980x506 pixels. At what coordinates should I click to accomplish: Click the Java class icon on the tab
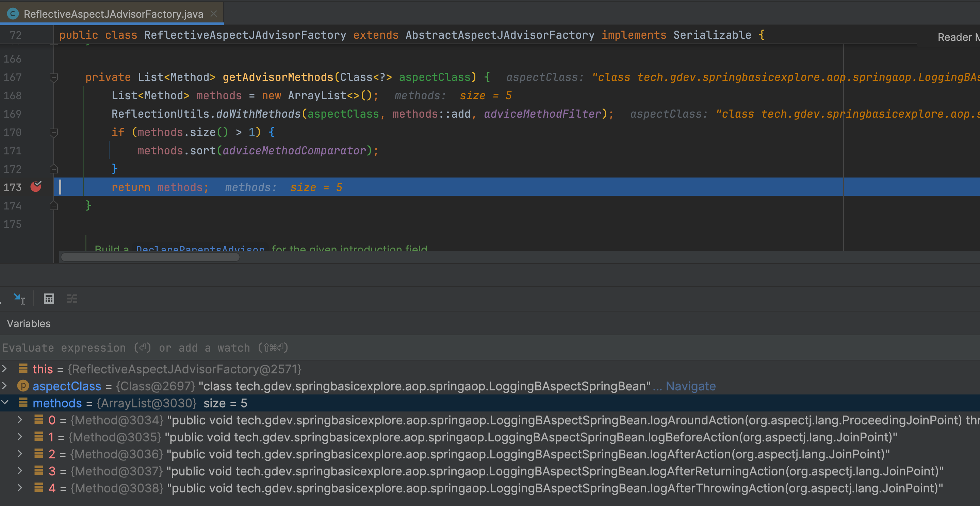(13, 14)
